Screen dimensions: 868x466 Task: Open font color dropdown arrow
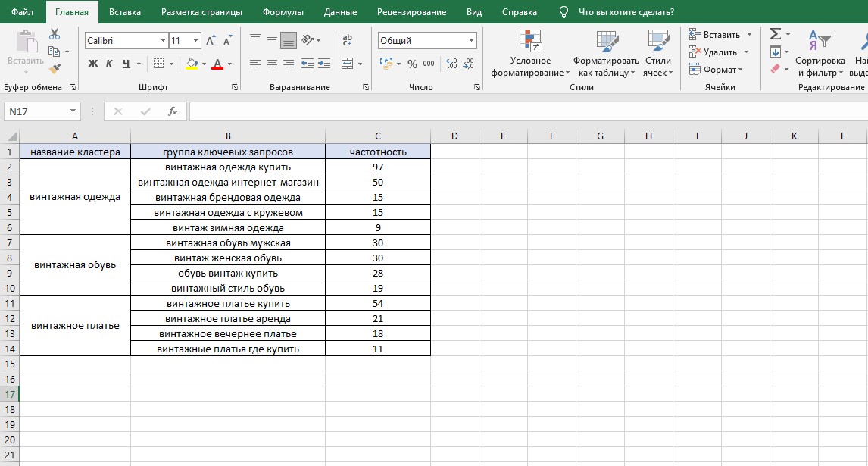point(229,64)
